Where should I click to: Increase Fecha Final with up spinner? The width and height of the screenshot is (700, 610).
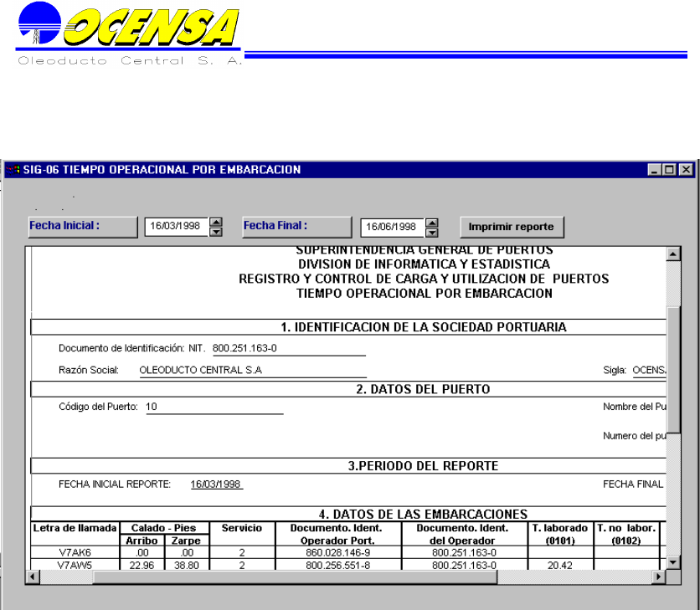[432, 223]
